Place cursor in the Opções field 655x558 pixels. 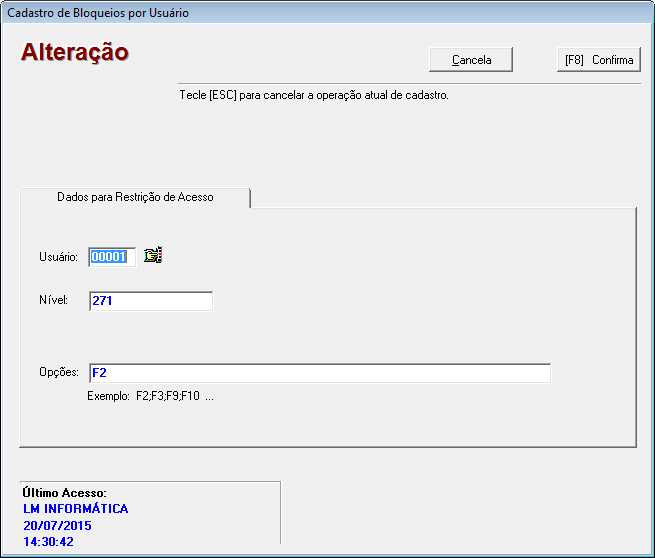tap(320, 373)
